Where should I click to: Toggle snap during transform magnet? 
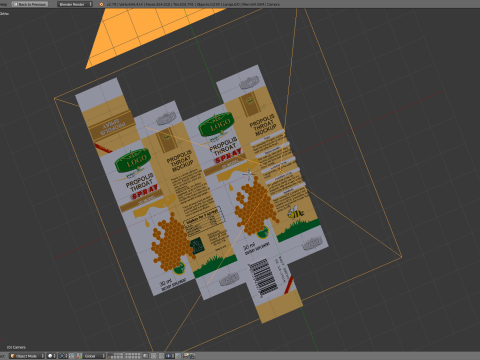[161, 356]
